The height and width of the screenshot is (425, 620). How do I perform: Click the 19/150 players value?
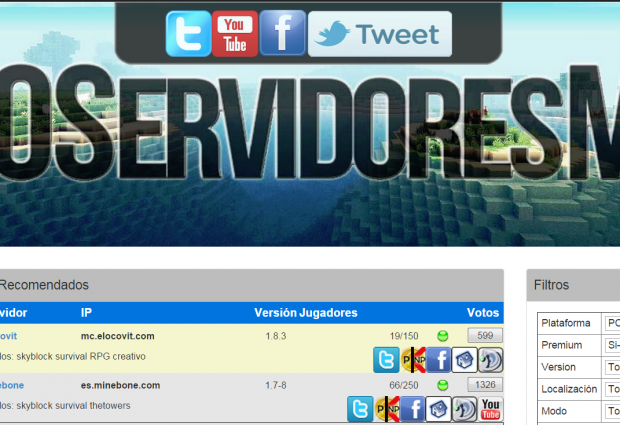404,336
